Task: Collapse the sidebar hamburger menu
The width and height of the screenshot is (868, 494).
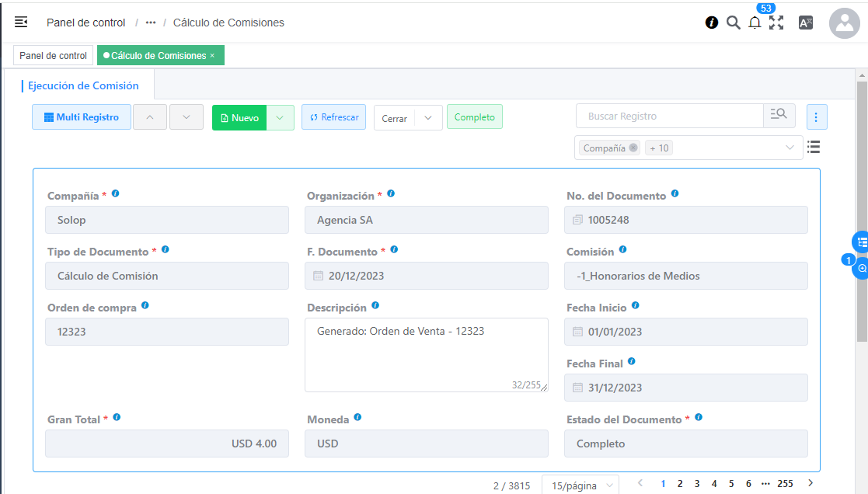Action: [x=21, y=23]
